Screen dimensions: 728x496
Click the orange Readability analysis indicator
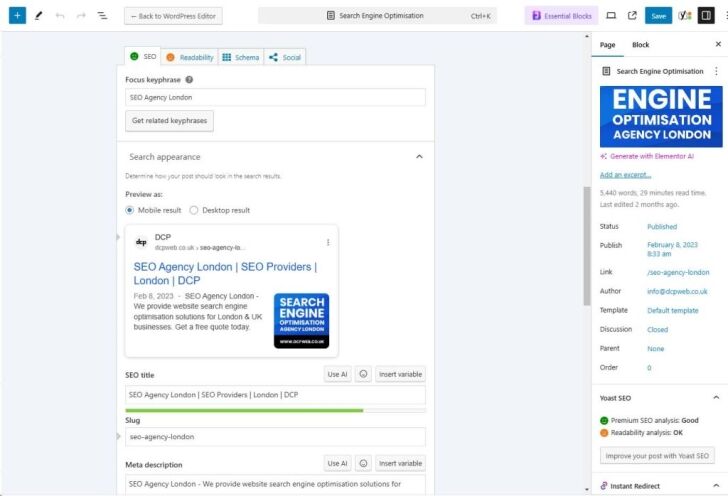click(x=604, y=433)
